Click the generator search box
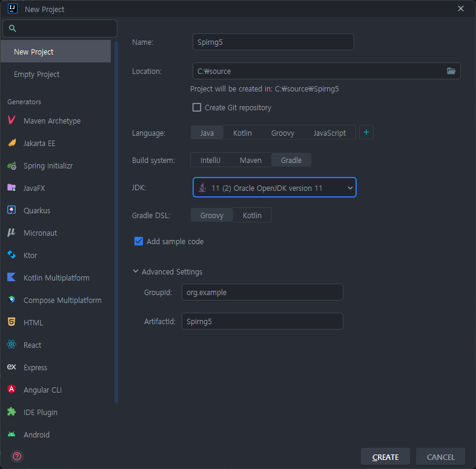The image size is (476, 469). pyautogui.click(x=60, y=28)
